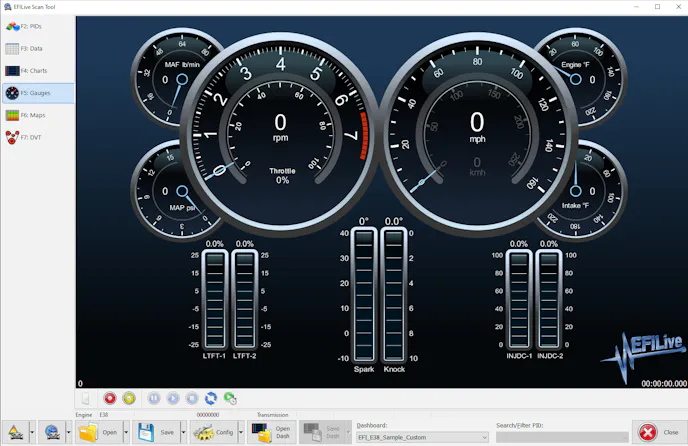Expand the dropdown arrow beside Open button
This screenshot has height=446, width=688.
click(x=126, y=433)
